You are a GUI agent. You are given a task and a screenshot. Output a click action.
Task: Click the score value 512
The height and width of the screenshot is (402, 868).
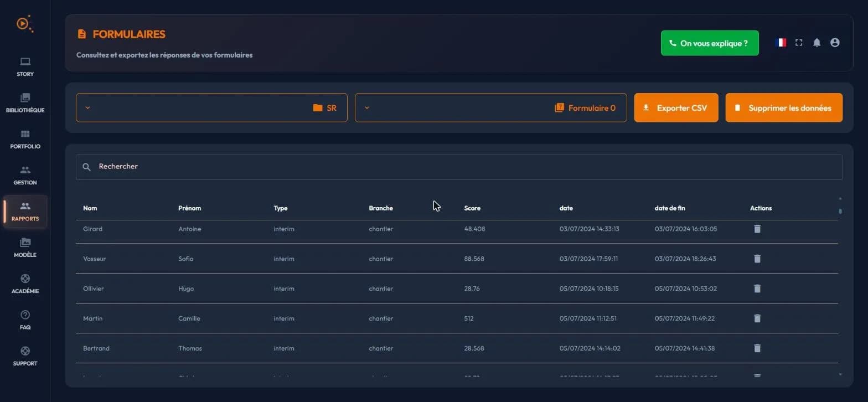pyautogui.click(x=469, y=318)
